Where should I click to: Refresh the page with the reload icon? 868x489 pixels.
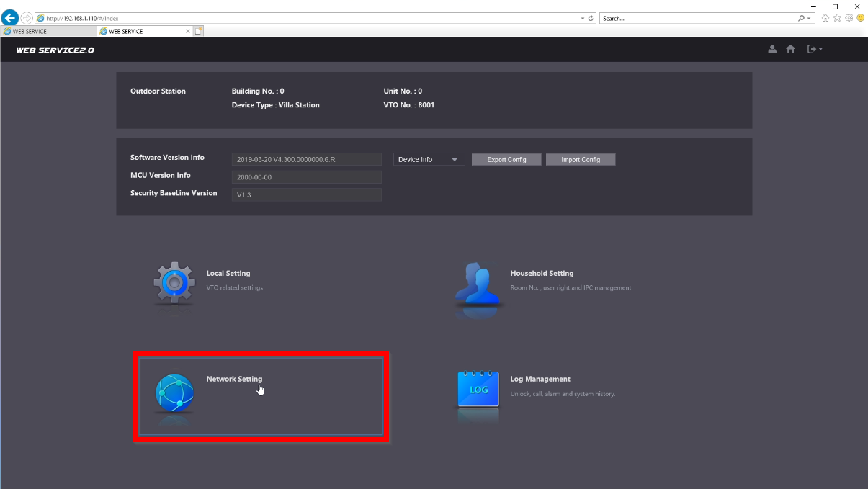point(591,18)
